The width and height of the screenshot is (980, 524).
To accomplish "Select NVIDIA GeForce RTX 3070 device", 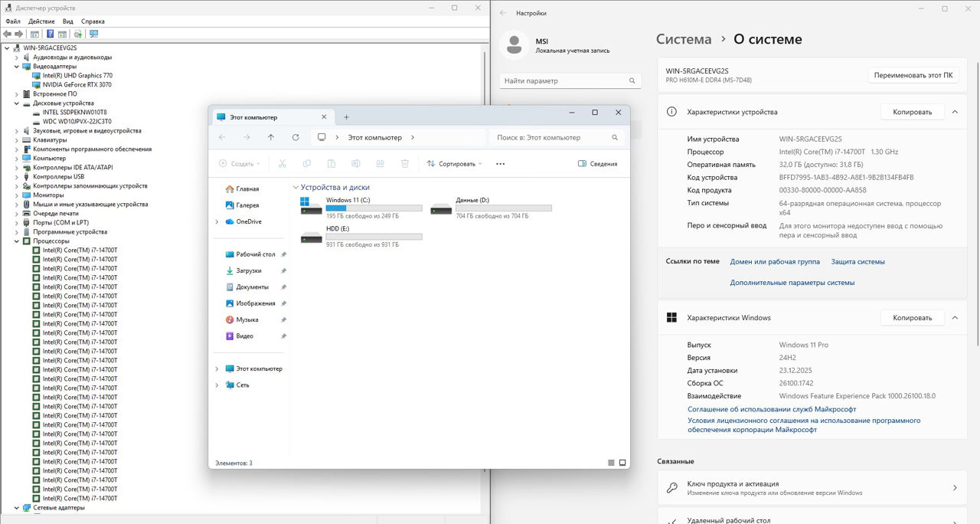I will [77, 85].
